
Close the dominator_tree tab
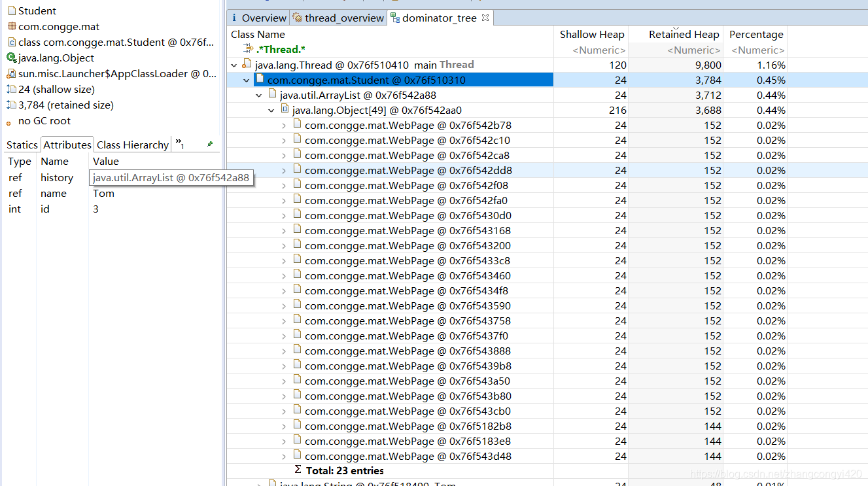point(485,18)
